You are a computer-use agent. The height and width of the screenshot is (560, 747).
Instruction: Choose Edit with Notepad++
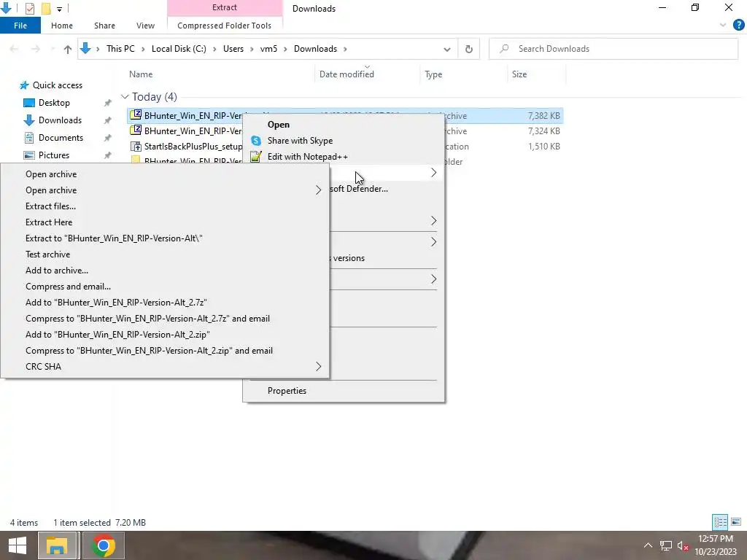tap(307, 157)
